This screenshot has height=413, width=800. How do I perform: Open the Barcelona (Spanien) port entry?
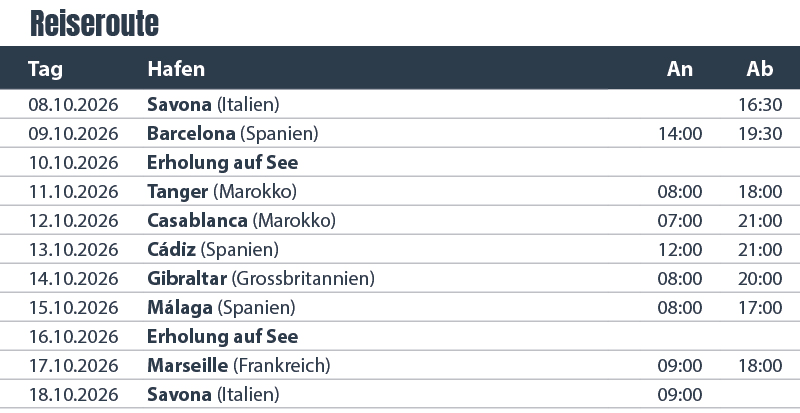click(x=232, y=133)
